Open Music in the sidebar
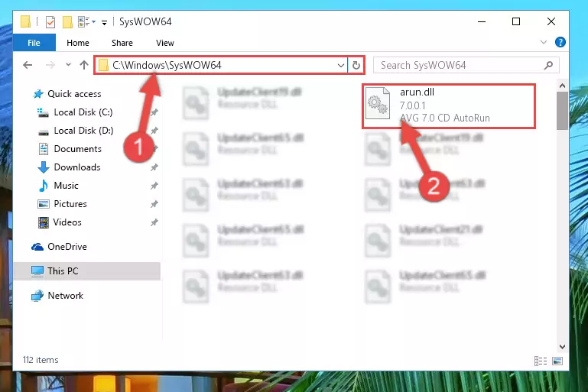 [66, 186]
